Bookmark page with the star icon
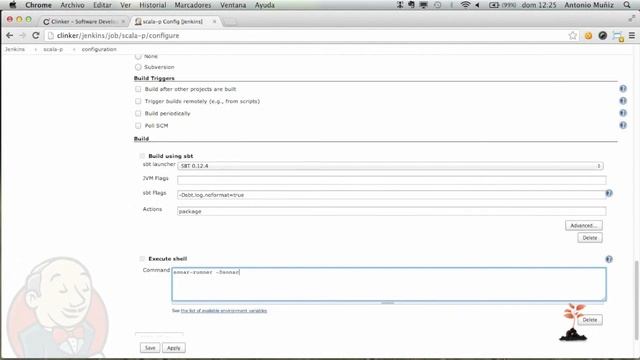Image resolution: width=640 pixels, height=360 pixels. 573,36
